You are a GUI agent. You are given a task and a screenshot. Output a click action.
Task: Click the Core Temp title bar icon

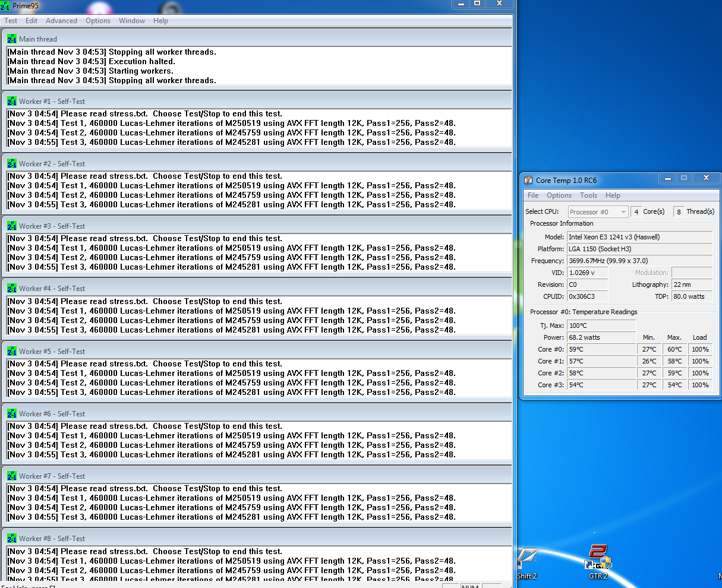click(x=528, y=180)
